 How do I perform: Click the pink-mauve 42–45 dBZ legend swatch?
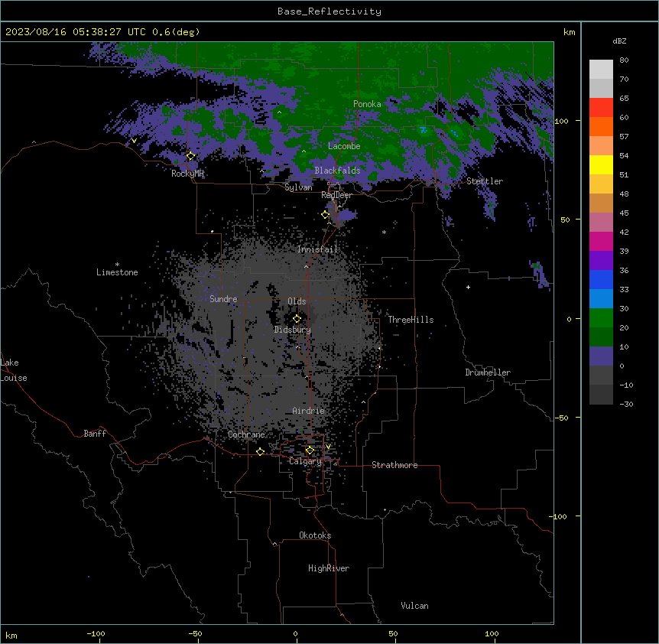[601, 223]
